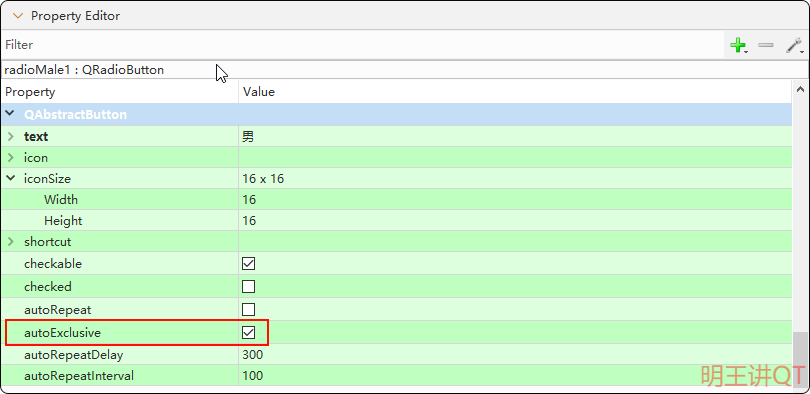Expand the icon property row
810x394 pixels.
(x=10, y=157)
